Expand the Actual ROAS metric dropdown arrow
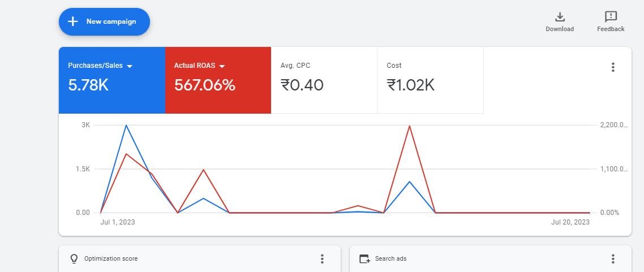This screenshot has height=272, width=644. (222, 66)
